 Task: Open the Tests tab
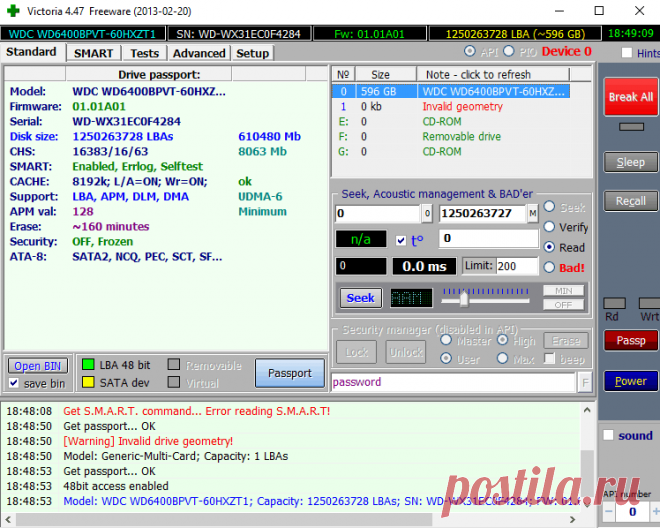(x=144, y=53)
